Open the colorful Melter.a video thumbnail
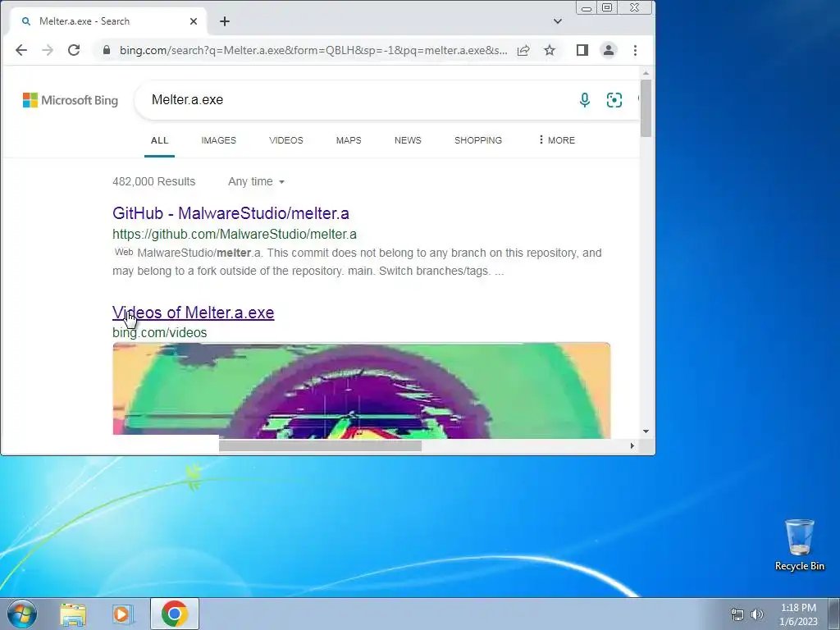 361,390
